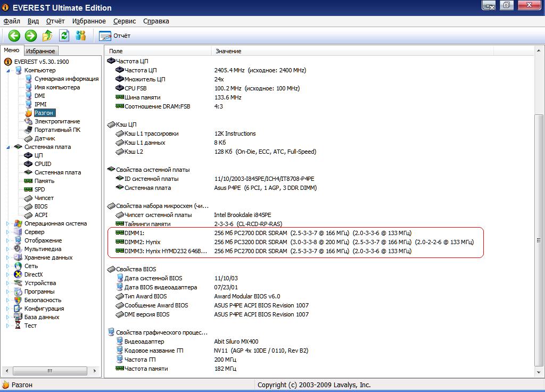Expand the Отображение tree node
The height and width of the screenshot is (392, 545).
(8, 240)
